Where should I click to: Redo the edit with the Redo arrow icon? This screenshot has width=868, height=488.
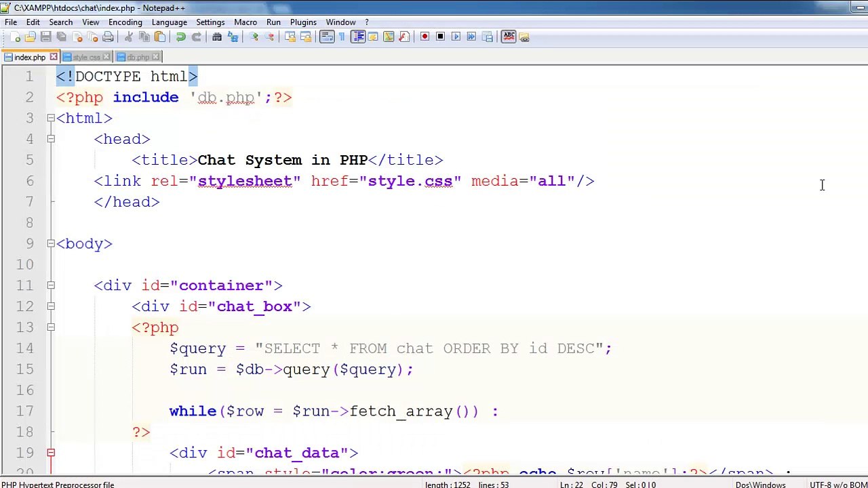coord(196,37)
